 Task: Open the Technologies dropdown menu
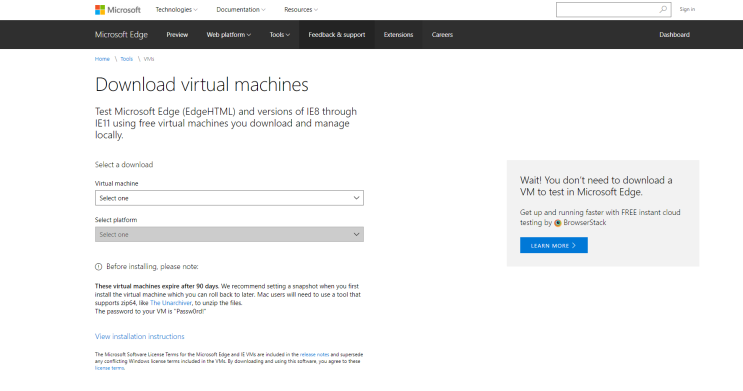(176, 9)
